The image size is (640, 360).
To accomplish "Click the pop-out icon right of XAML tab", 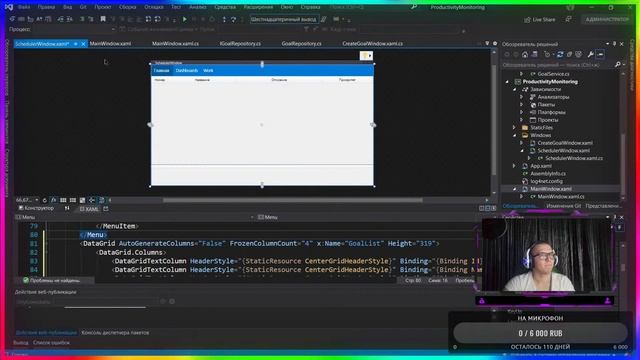I will pyautogui.click(x=106, y=209).
